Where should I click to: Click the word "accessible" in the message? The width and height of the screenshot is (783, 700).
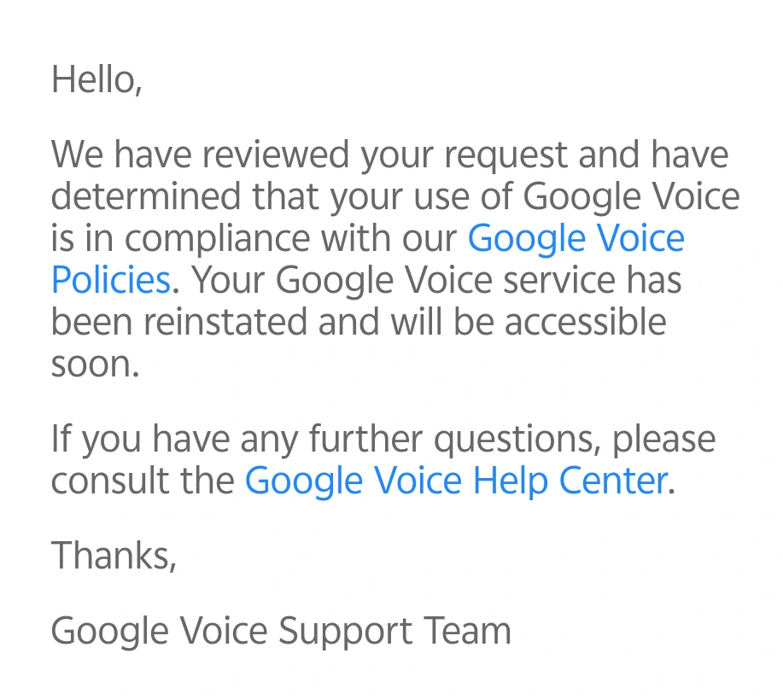tap(584, 323)
